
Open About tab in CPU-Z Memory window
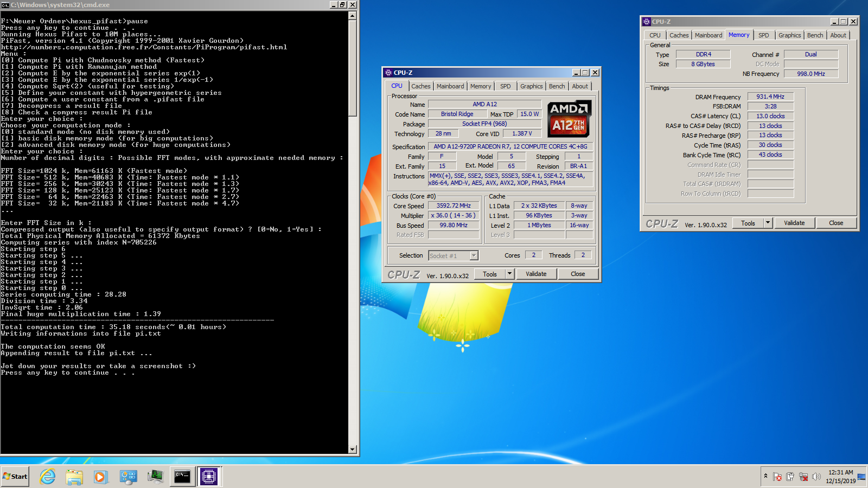coord(838,35)
